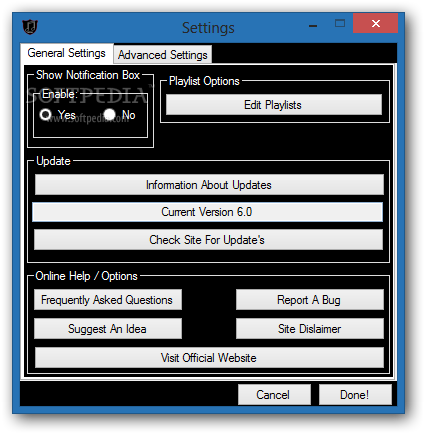Click the Edit Playlists button
This screenshot has width=425, height=434.
click(x=274, y=105)
